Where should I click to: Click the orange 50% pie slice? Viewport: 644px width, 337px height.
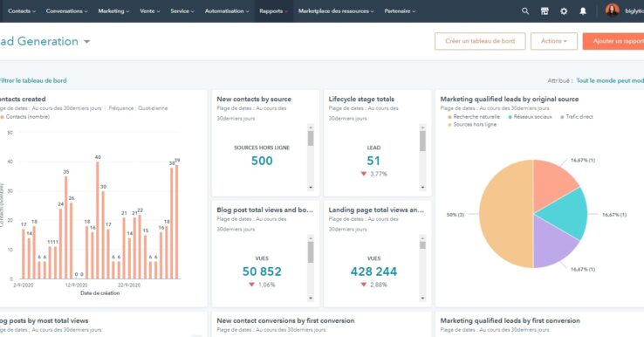[x=505, y=214]
